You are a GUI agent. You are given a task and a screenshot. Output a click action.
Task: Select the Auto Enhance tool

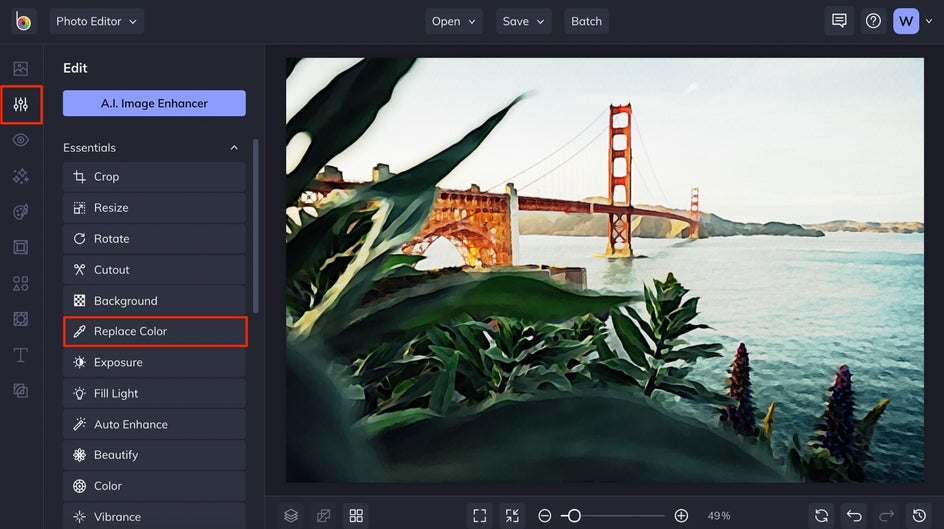pyautogui.click(x=154, y=424)
